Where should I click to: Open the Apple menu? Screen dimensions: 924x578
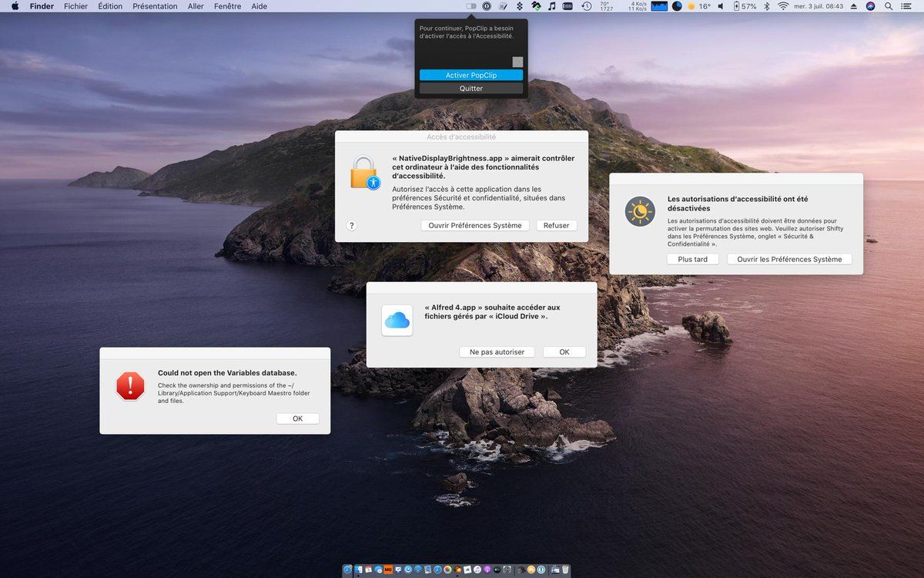tap(14, 6)
